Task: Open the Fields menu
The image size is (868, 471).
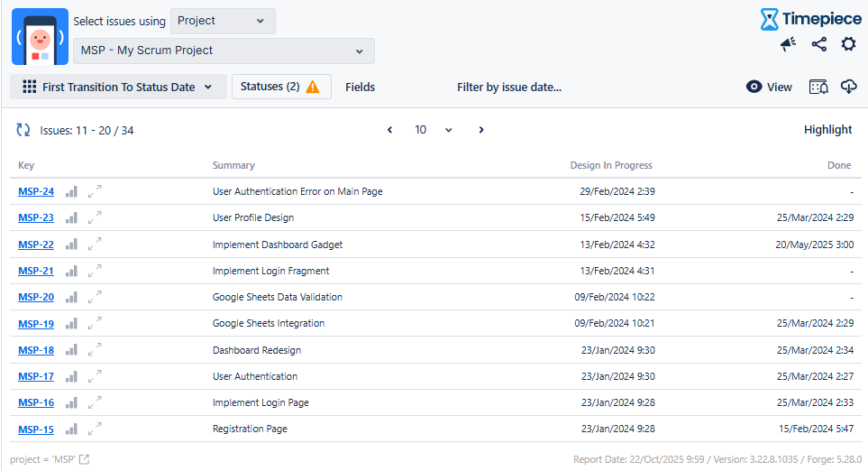Action: pyautogui.click(x=360, y=87)
